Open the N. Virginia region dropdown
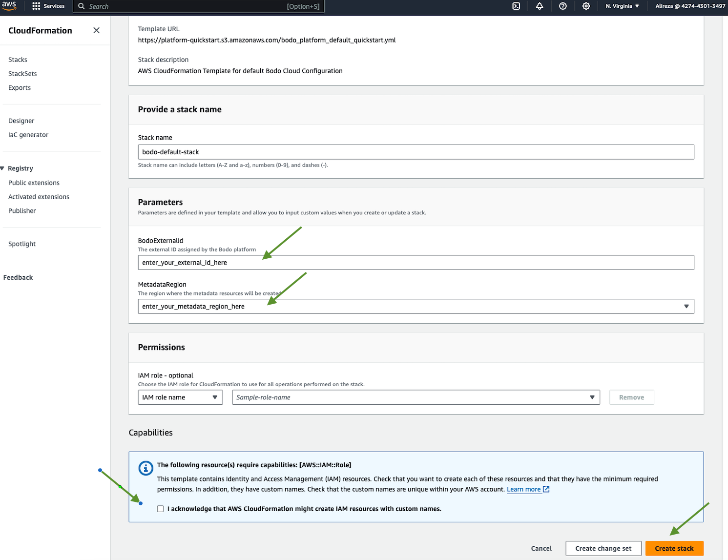The width and height of the screenshot is (728, 560). [622, 6]
